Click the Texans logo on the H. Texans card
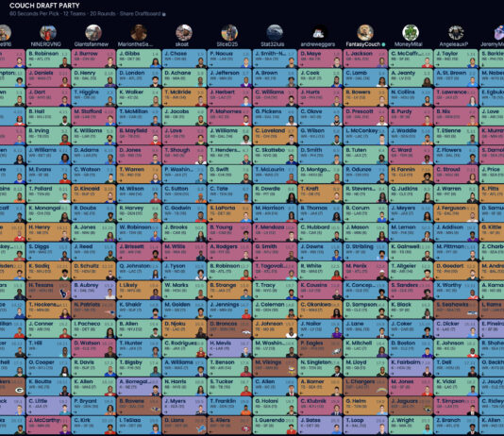The image size is (504, 436). pyautogui.click(x=64, y=293)
